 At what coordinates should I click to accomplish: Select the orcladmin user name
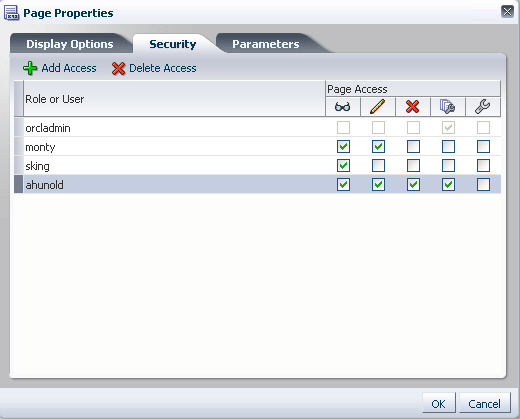48,128
